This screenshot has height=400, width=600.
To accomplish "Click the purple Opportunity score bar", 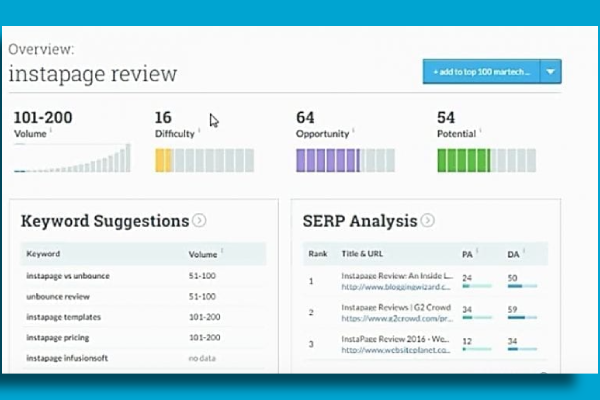I will (346, 160).
